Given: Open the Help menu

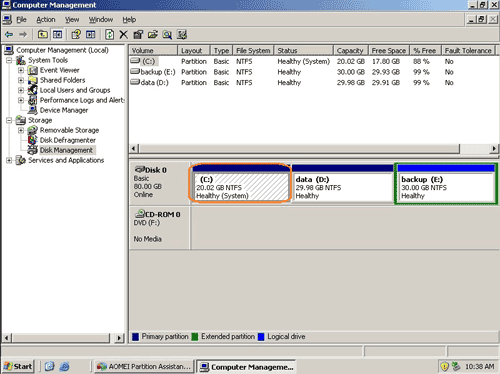Looking at the screenshot, I should pos(129,20).
